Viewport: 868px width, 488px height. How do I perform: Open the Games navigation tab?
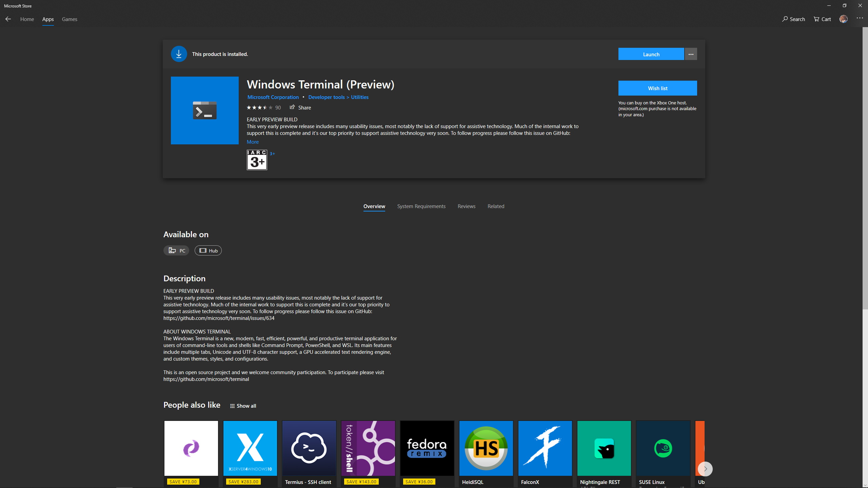pyautogui.click(x=70, y=19)
